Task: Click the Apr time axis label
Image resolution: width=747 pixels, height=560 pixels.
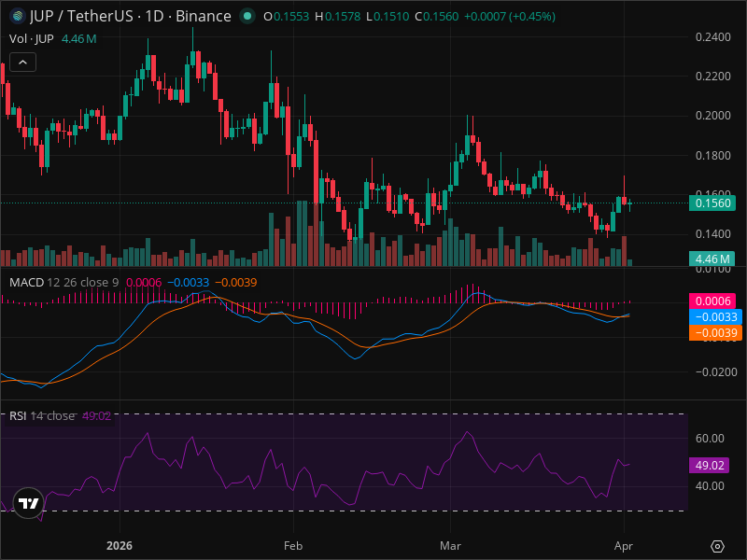Action: [x=624, y=546]
